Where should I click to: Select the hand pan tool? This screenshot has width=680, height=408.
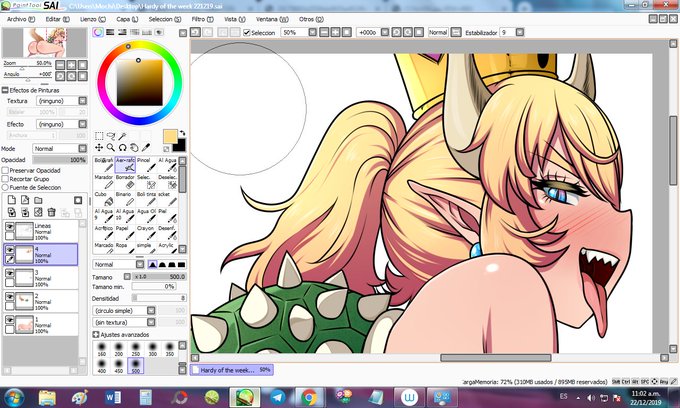[134, 148]
